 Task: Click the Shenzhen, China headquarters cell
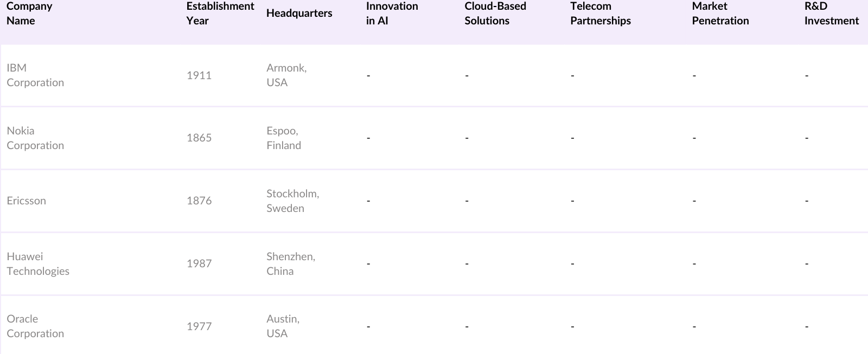click(290, 264)
